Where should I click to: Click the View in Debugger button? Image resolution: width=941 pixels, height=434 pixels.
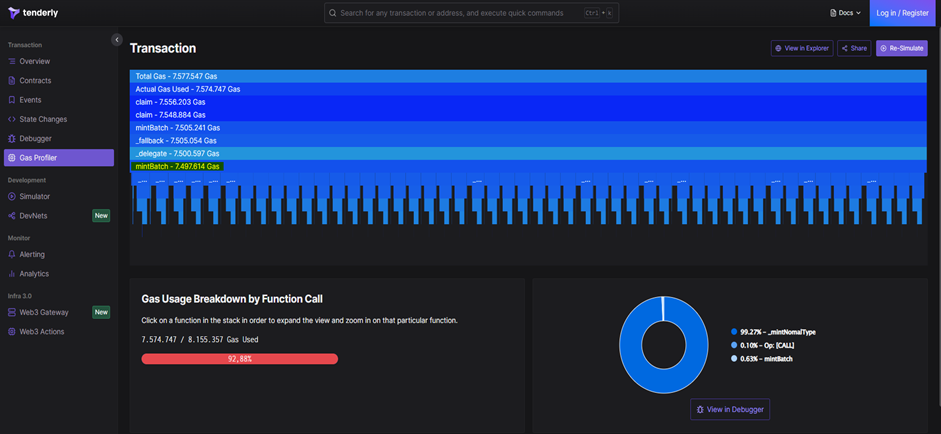tap(730, 409)
